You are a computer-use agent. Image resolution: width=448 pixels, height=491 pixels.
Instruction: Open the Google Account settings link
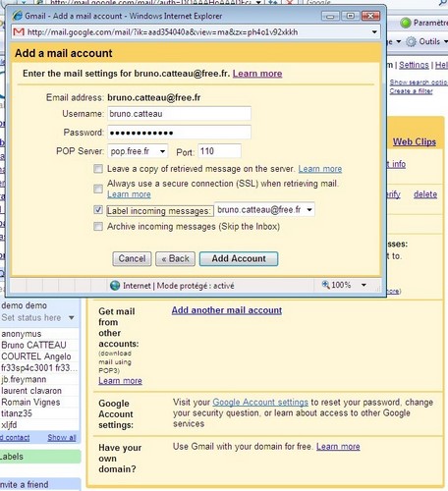tap(260, 402)
